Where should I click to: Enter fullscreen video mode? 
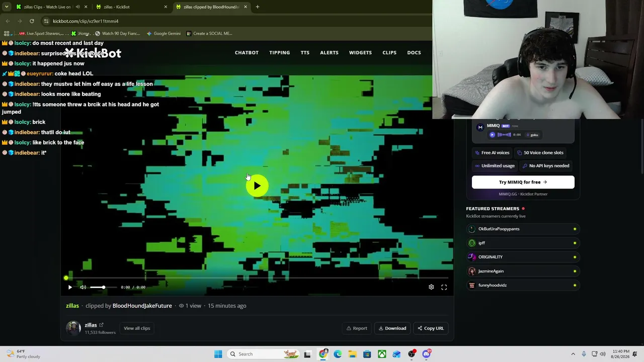(444, 287)
